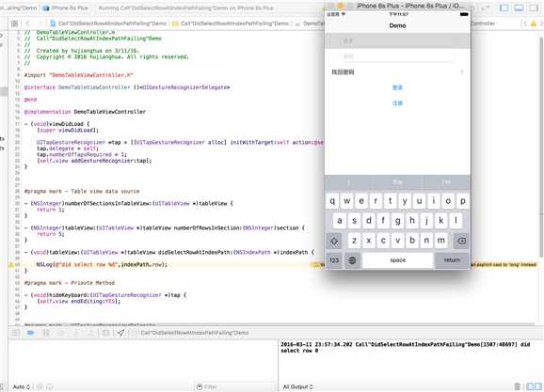Image resolution: width=544 pixels, height=392 pixels.
Task: Tap the 找回密码 row in simulator
Action: click(x=397, y=71)
